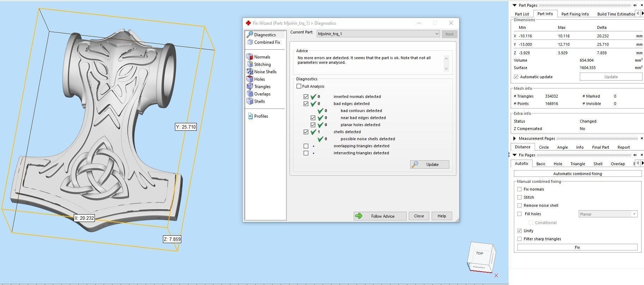Collapse the Fix Pages section
The width and height of the screenshot is (644, 285).
[514, 155]
